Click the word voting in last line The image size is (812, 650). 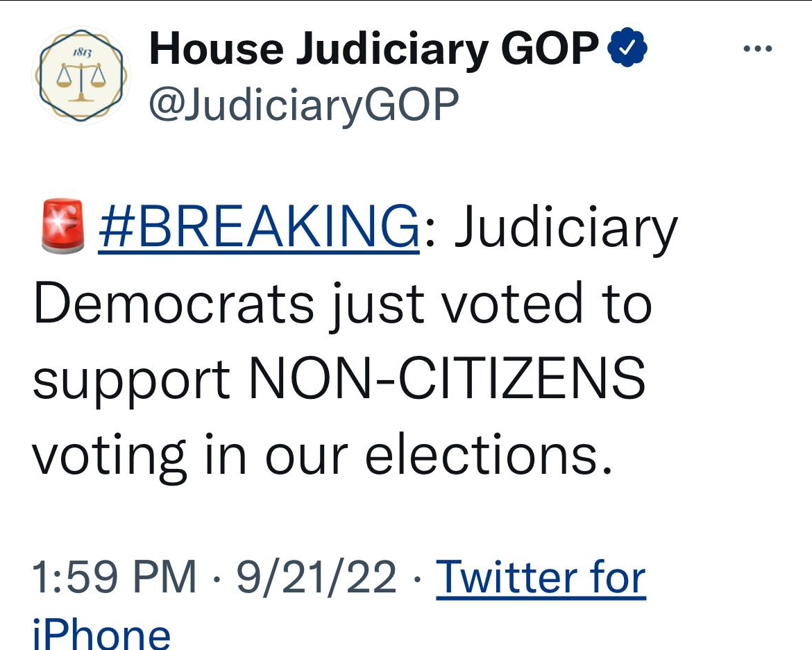110,456
